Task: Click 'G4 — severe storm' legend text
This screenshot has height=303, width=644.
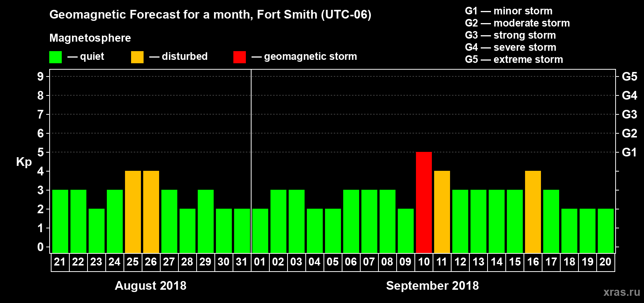Action: pyautogui.click(x=511, y=47)
